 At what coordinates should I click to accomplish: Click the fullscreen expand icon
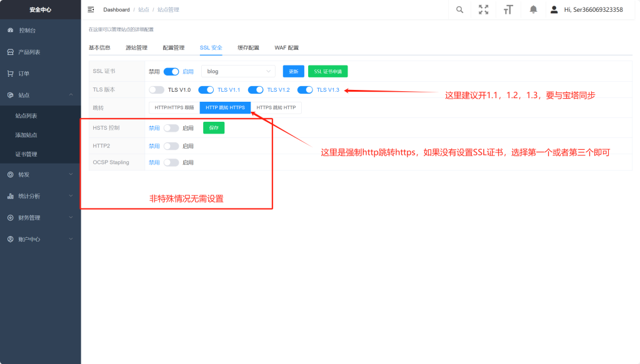point(483,9)
